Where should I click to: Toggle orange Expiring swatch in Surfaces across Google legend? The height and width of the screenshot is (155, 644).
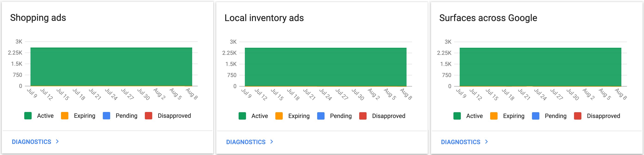[494, 116]
